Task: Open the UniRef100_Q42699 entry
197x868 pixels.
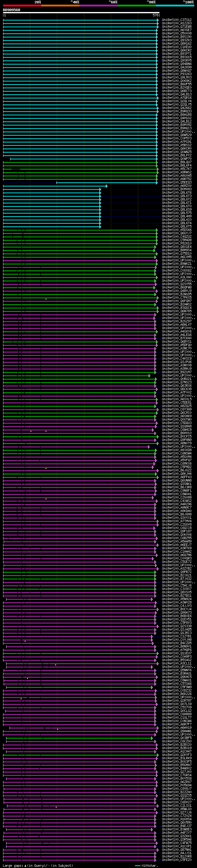Action: 177,67
